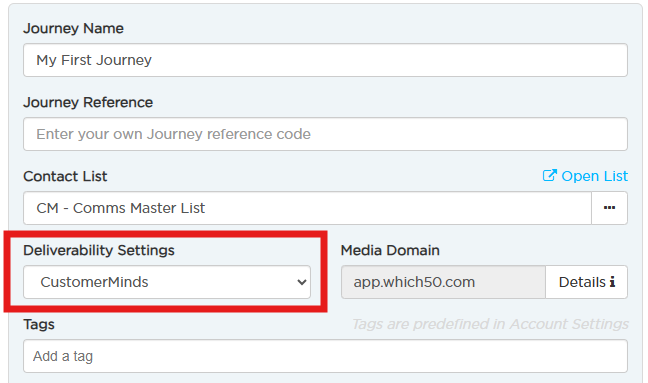Viewport: 648px width, 383px height.
Task: Click the Journey Name input field
Action: click(325, 60)
